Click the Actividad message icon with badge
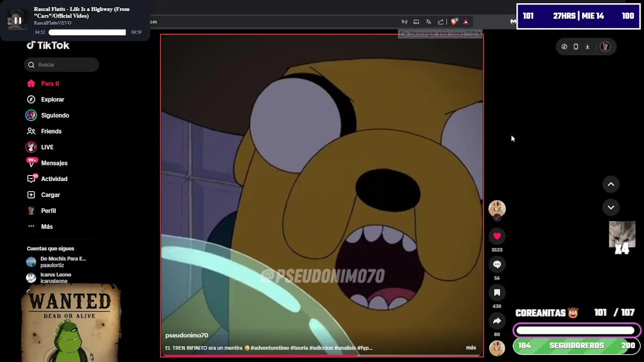This screenshot has height=362, width=644. click(x=32, y=178)
